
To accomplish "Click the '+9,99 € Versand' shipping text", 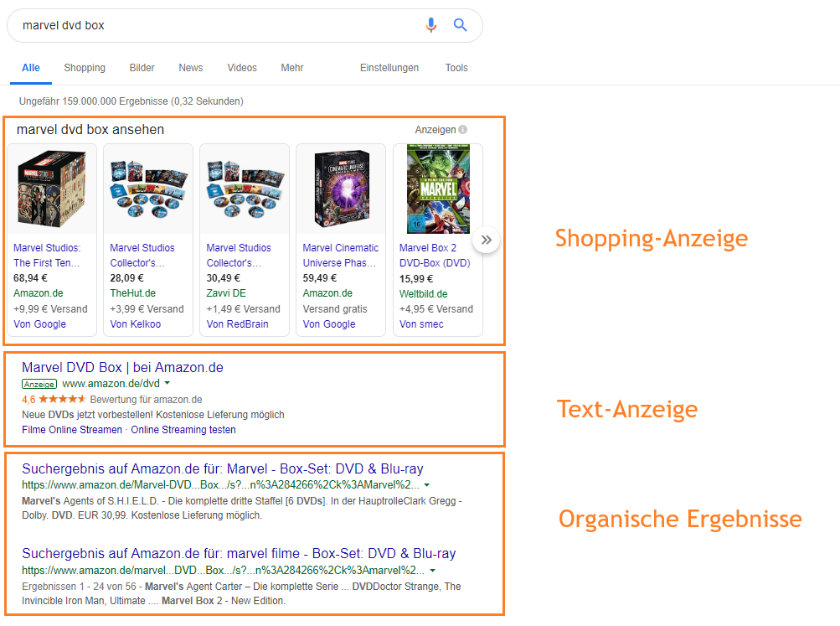I will click(x=50, y=309).
